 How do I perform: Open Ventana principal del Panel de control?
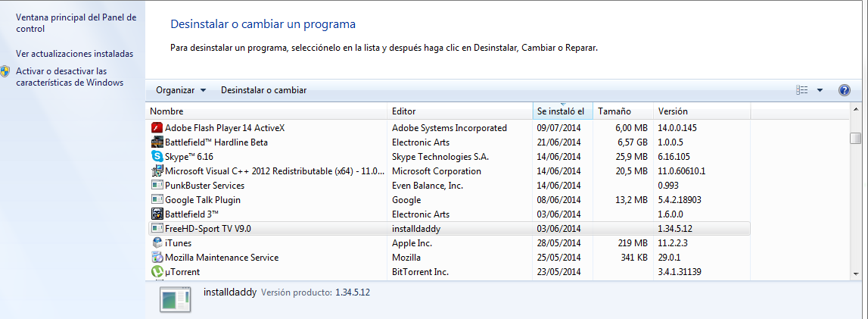(76, 23)
